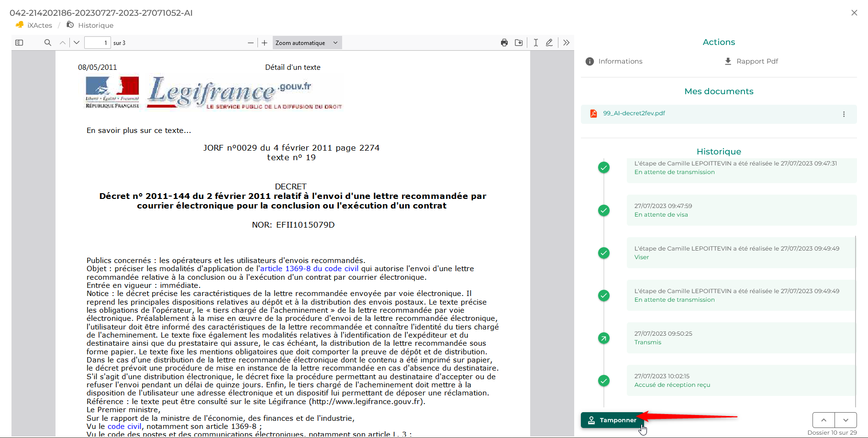Screen dimensions: 868x438
Task: Activate the draw pencil tool
Action: [549, 43]
